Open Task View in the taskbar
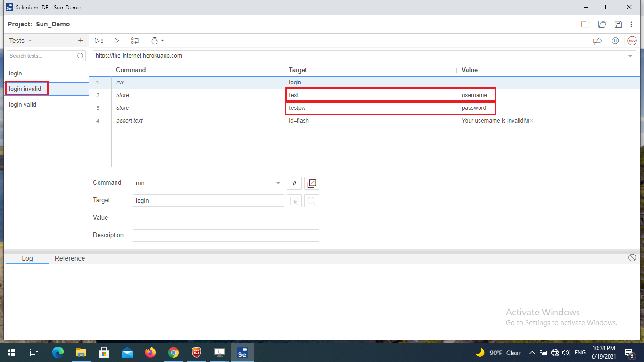This screenshot has height=362, width=644. (x=34, y=353)
